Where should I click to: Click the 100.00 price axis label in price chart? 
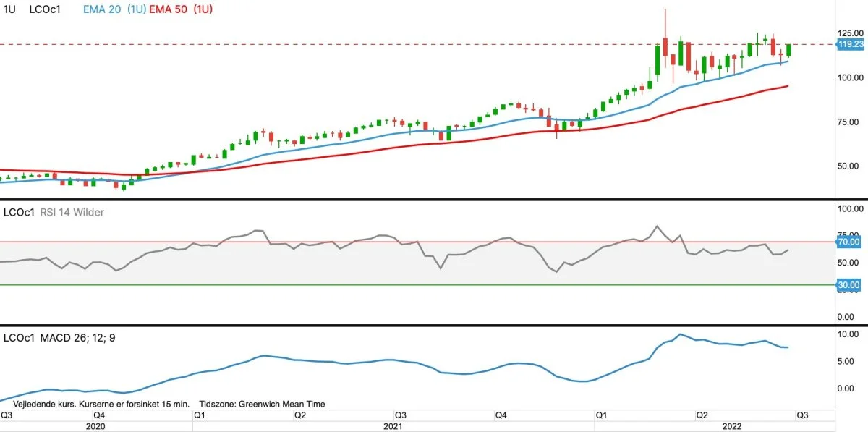click(x=851, y=77)
